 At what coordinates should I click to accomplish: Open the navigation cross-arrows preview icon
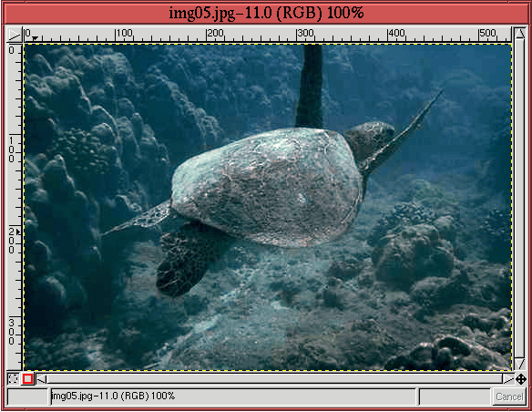coord(521,379)
